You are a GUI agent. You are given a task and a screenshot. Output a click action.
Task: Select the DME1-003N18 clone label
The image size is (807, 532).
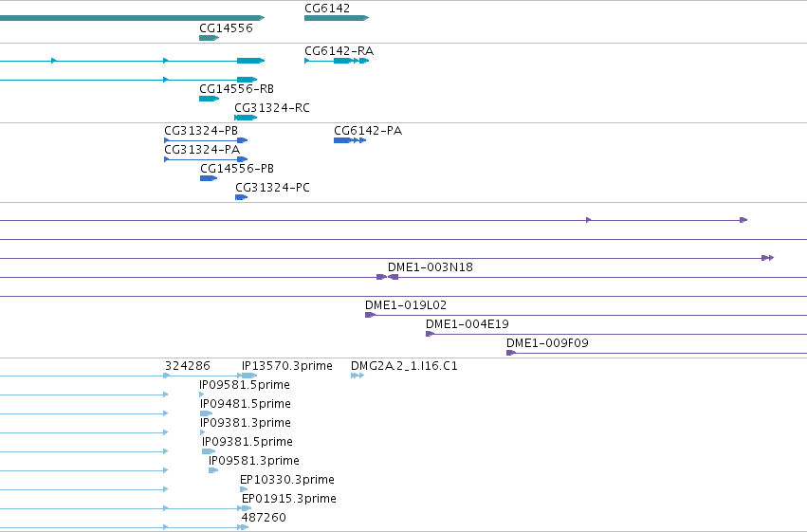click(x=431, y=267)
